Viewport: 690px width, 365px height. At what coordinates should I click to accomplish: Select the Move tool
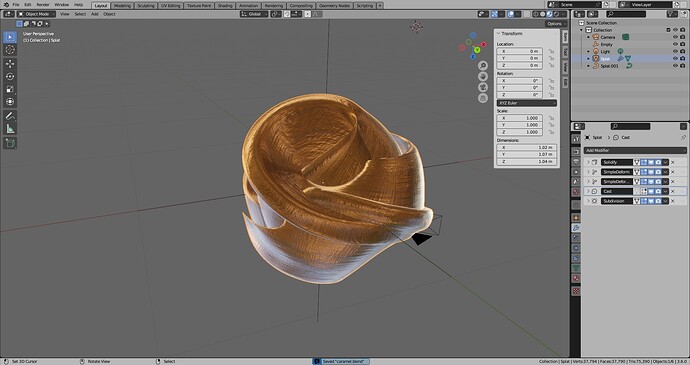click(10, 63)
